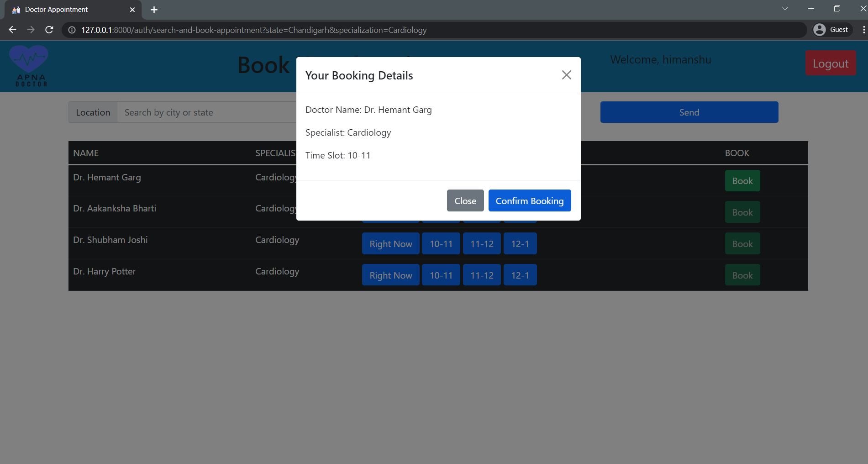Click the Time Slot: 10-11 line
Image resolution: width=868 pixels, height=464 pixels.
[x=338, y=155]
